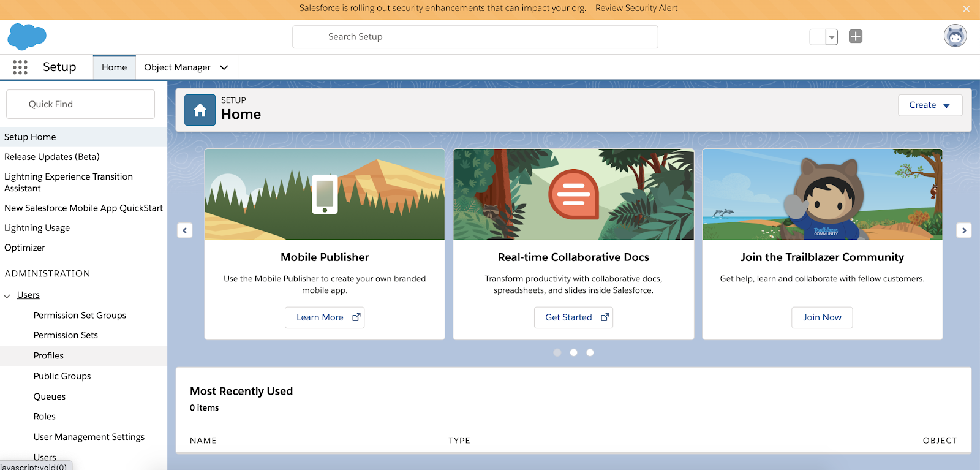Sort by TYPE column header
Screen dimensions: 980x470
459,440
